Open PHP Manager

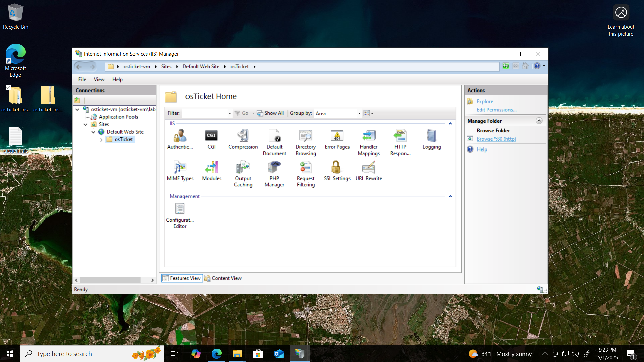[274, 174]
